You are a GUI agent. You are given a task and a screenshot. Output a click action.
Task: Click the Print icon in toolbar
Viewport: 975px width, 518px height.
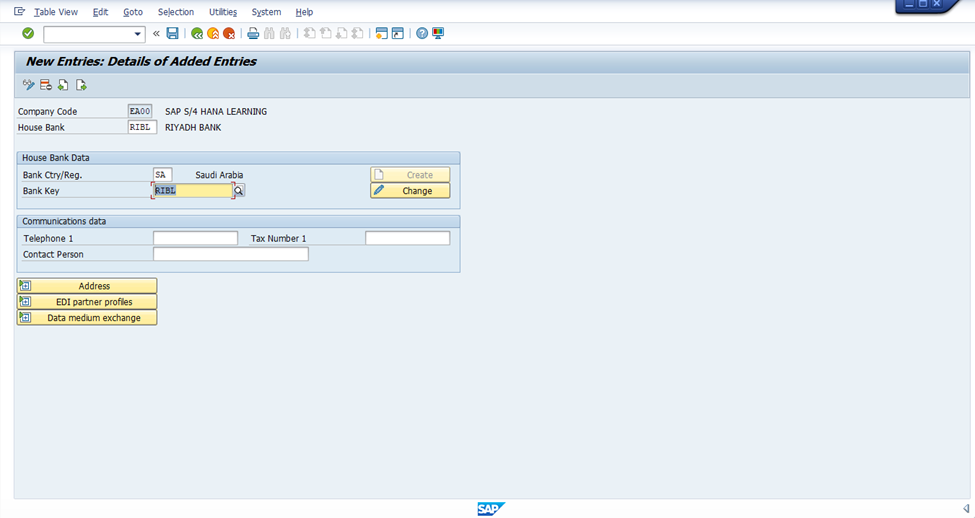pyautogui.click(x=253, y=34)
